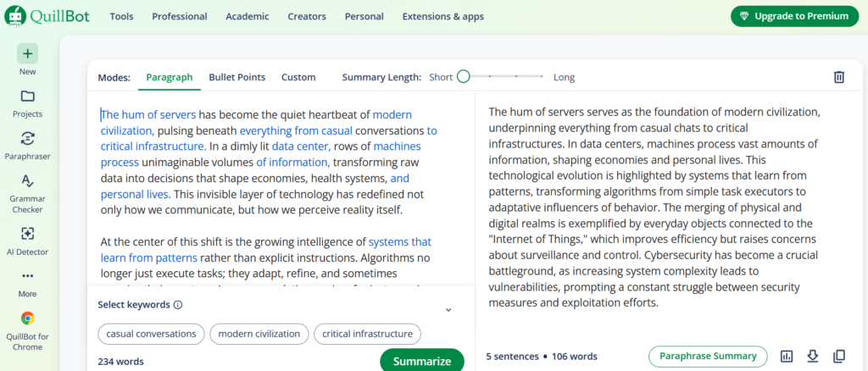Open QuillBot for Chrome extension icon
This screenshot has width=868, height=371.
[27, 318]
